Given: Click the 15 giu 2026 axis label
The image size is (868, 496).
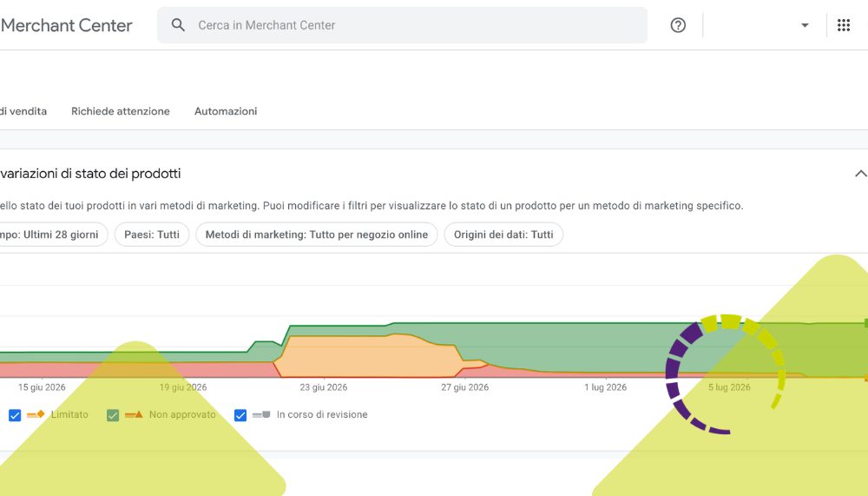Looking at the screenshot, I should (42, 387).
